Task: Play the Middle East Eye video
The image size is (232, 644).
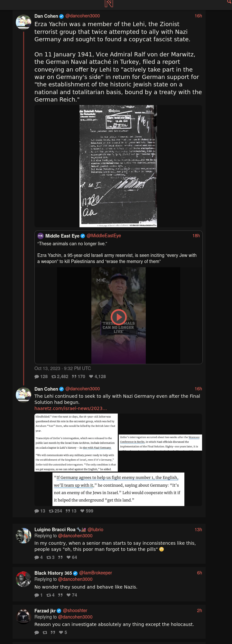Action: pos(118,317)
